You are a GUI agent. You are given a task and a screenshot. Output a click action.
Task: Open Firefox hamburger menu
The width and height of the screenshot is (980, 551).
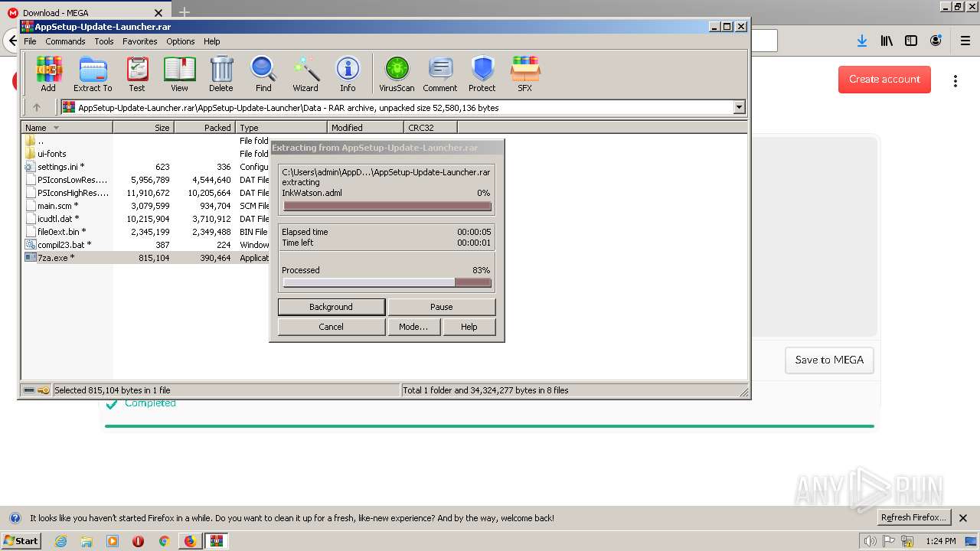(x=965, y=41)
